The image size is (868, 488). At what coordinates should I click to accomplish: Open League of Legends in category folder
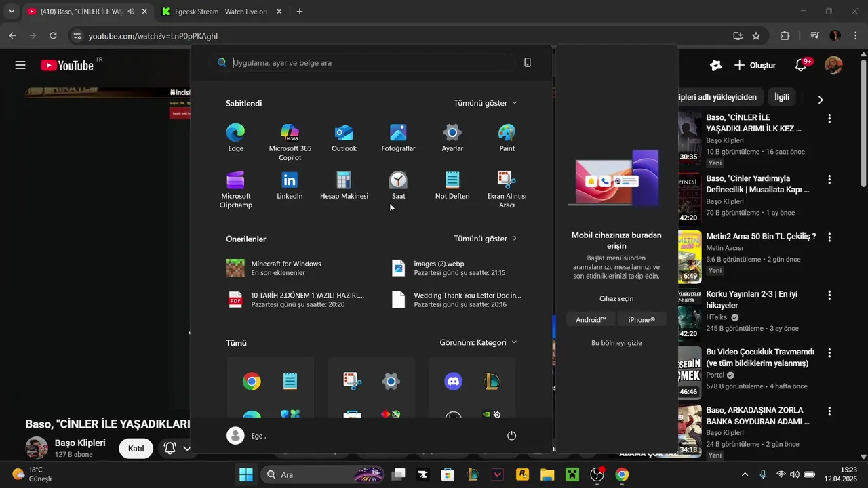(x=492, y=382)
